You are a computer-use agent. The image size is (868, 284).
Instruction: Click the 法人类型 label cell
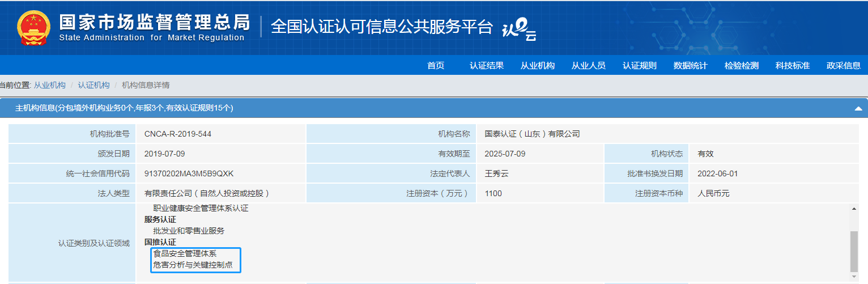point(72,193)
